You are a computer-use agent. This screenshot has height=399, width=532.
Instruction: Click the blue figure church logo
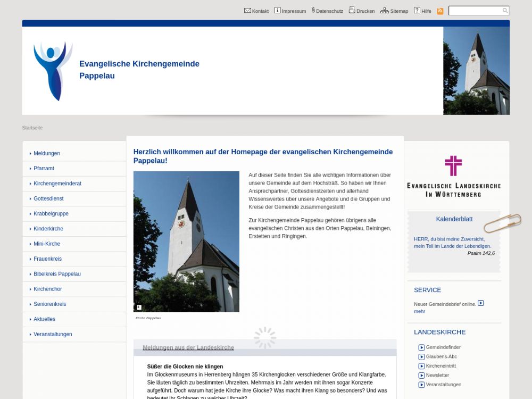click(53, 71)
